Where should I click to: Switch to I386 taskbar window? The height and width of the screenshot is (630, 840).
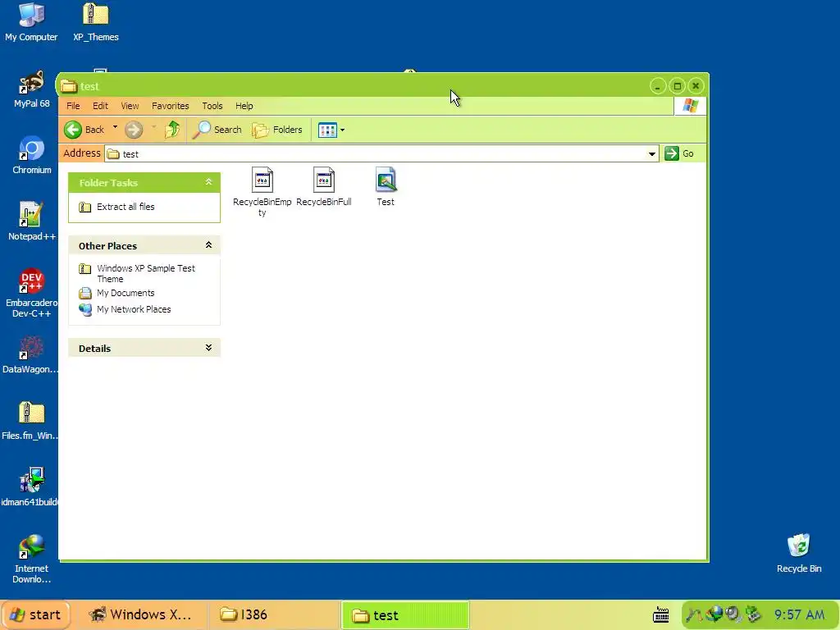point(273,614)
